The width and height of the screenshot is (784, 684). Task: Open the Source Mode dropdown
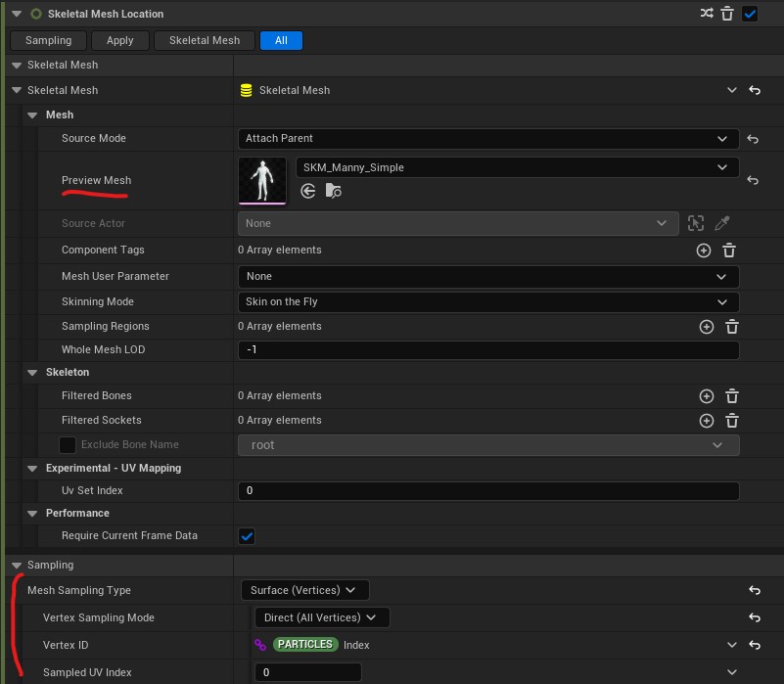pyautogui.click(x=488, y=139)
